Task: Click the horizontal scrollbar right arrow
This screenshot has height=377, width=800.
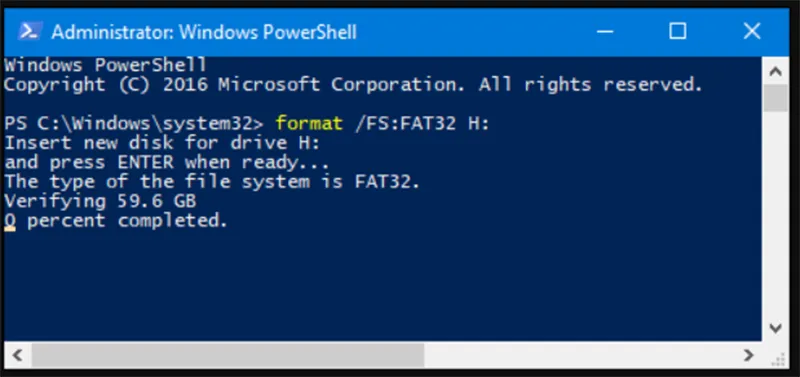Action: [748, 355]
